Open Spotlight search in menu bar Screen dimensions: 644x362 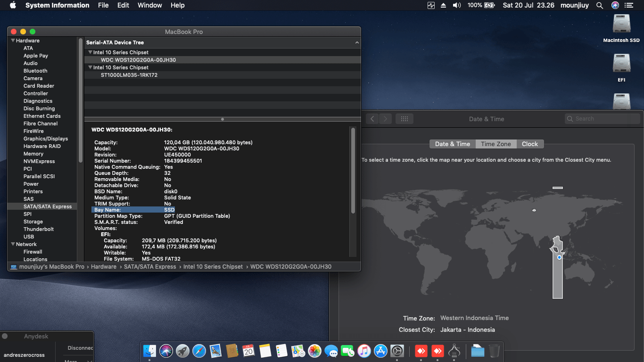pyautogui.click(x=600, y=5)
